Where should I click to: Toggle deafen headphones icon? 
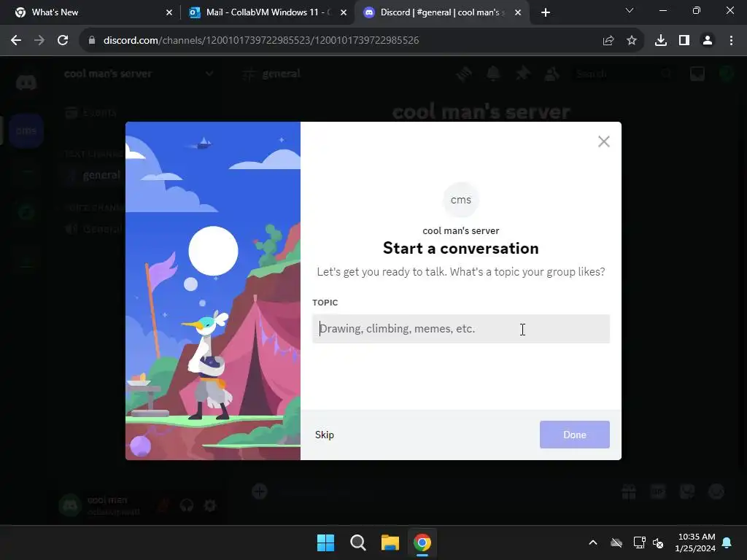(x=186, y=505)
